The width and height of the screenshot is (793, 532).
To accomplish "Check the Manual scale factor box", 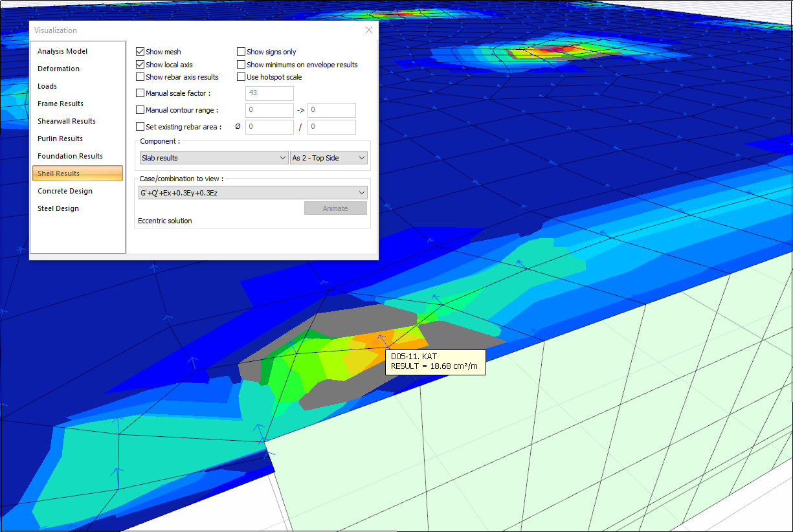I will pos(140,93).
